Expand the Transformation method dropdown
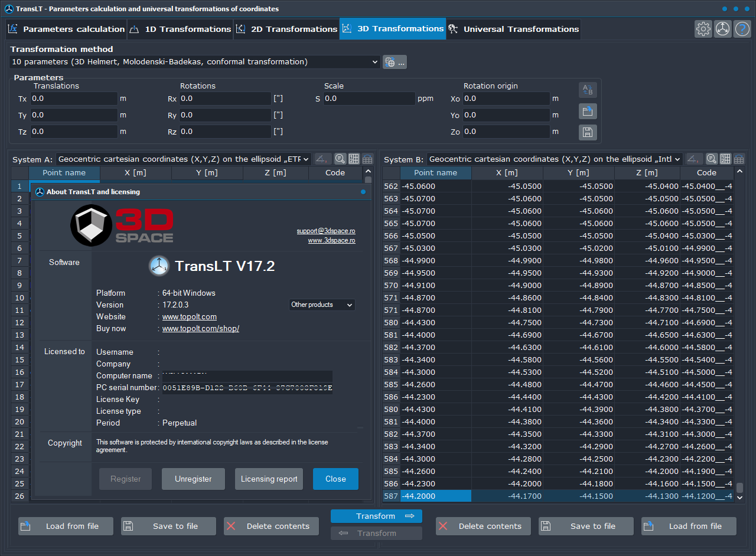The image size is (756, 556). coord(195,61)
